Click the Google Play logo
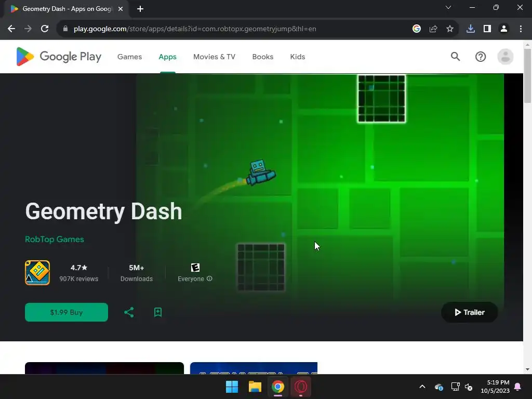 tap(59, 56)
